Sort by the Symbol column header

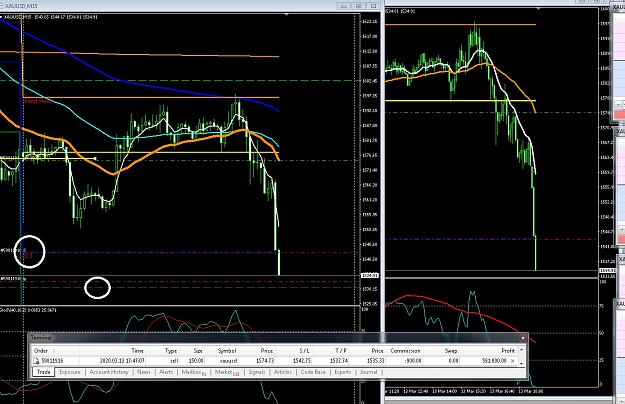(x=227, y=351)
